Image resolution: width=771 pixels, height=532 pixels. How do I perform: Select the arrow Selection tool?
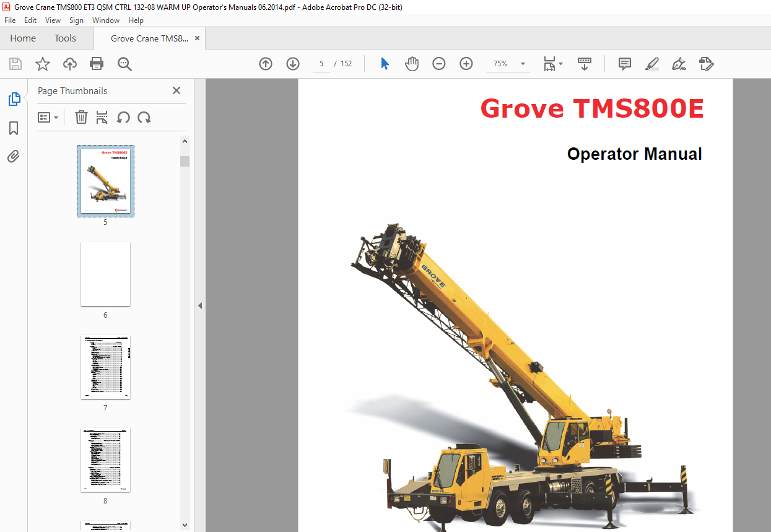point(385,64)
